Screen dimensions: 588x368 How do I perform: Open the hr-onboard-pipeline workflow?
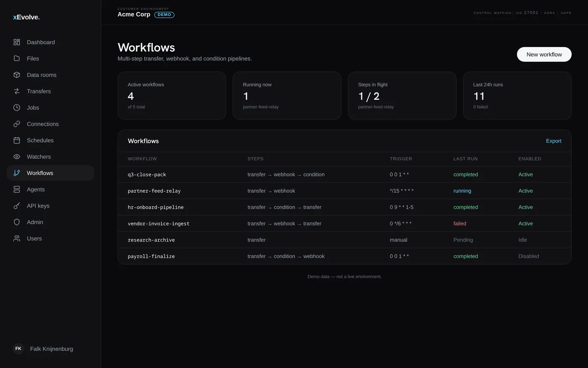pyautogui.click(x=155, y=207)
